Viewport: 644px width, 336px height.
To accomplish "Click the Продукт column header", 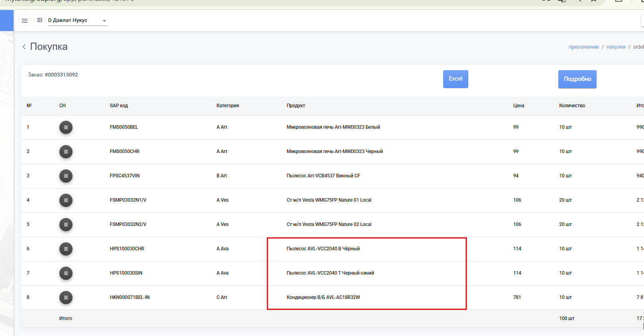I will [x=296, y=106].
